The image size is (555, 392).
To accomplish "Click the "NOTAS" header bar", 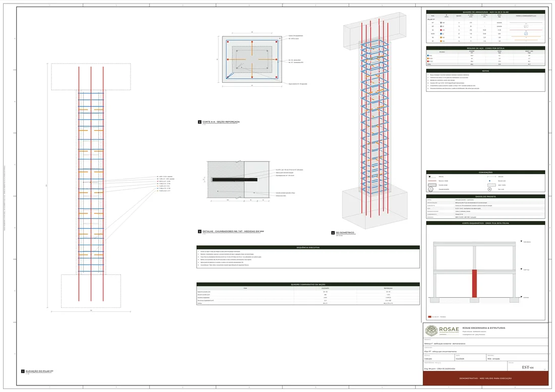I will click(x=485, y=71).
